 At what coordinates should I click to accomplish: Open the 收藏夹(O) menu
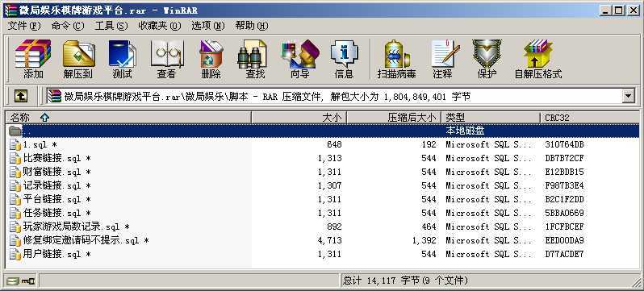[159, 26]
